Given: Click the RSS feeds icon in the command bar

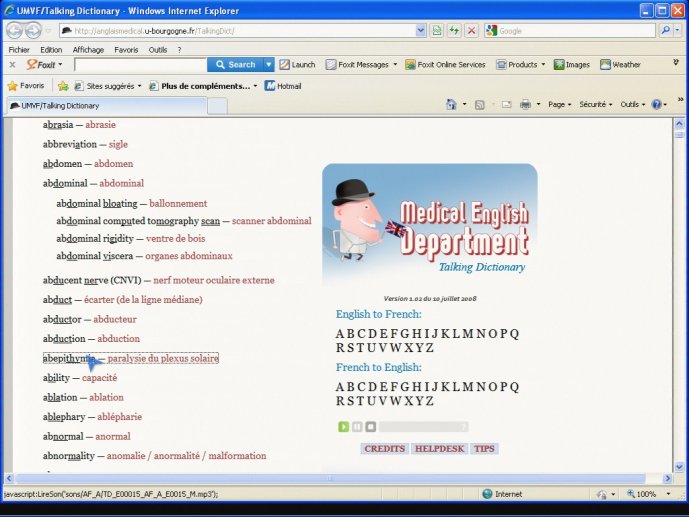Looking at the screenshot, I should click(x=479, y=105).
